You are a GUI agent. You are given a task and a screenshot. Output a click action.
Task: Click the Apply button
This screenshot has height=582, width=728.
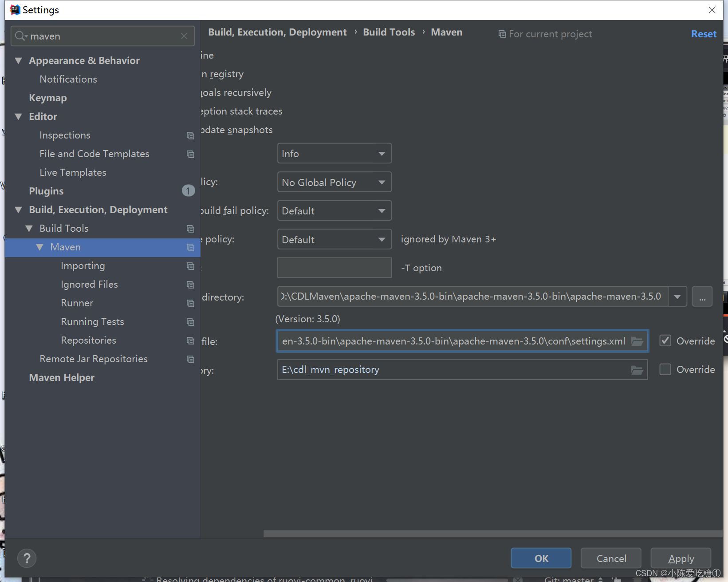(681, 558)
